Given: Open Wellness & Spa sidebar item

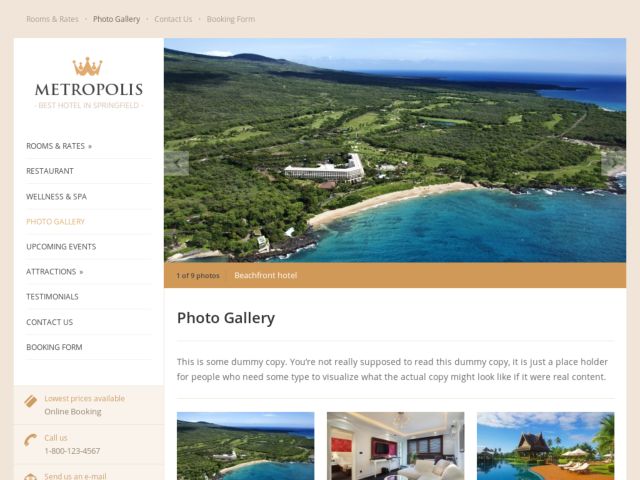Looking at the screenshot, I should coord(56,196).
